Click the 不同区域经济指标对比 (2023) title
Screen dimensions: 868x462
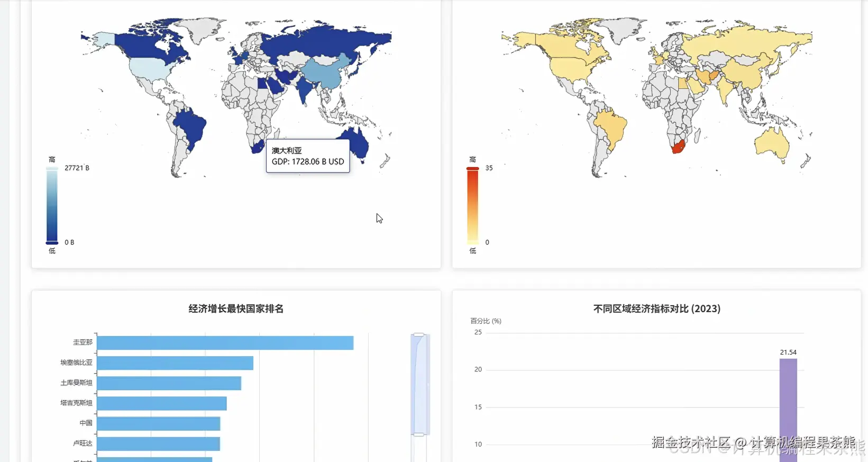(657, 309)
